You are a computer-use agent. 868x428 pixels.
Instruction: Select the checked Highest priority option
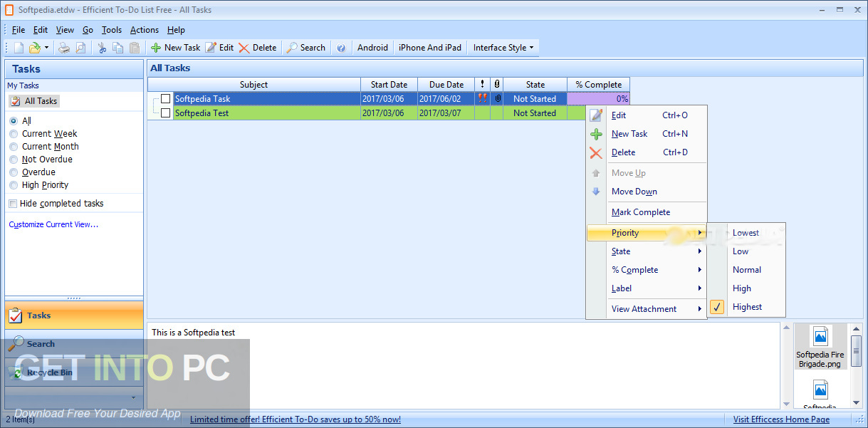(x=747, y=307)
